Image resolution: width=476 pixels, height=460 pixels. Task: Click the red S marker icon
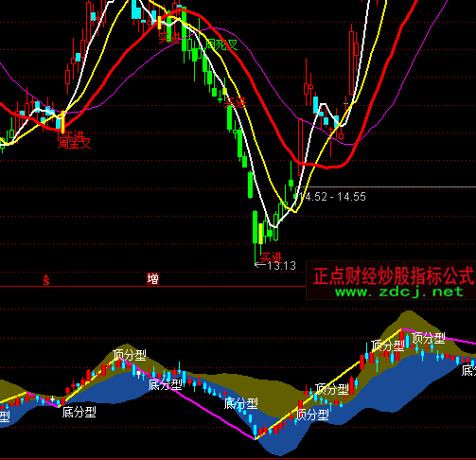46,280
